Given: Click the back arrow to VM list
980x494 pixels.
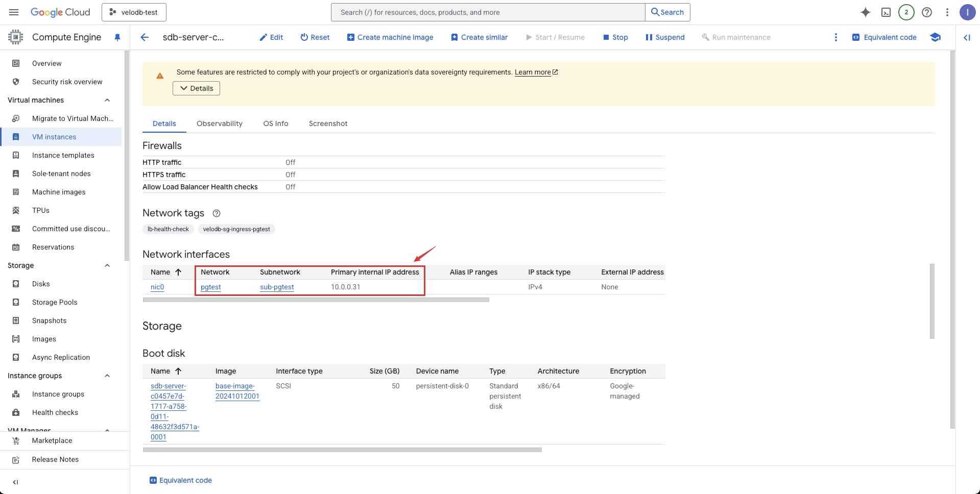Looking at the screenshot, I should click(145, 37).
